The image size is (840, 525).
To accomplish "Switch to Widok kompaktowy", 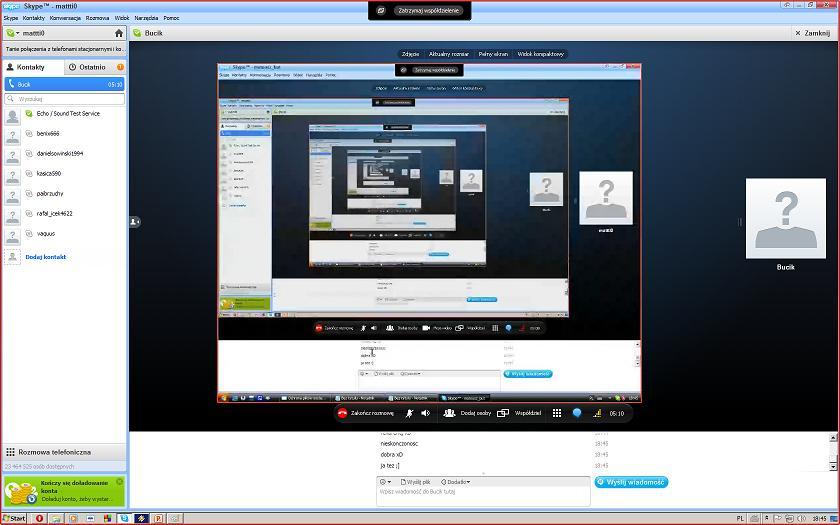I will coord(541,54).
